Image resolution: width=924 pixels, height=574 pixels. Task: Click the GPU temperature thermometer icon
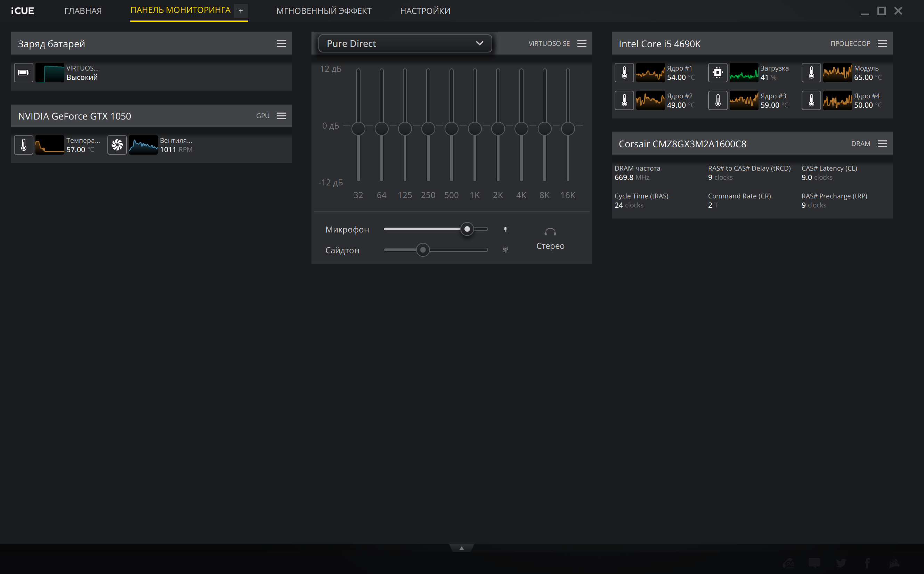(x=24, y=145)
